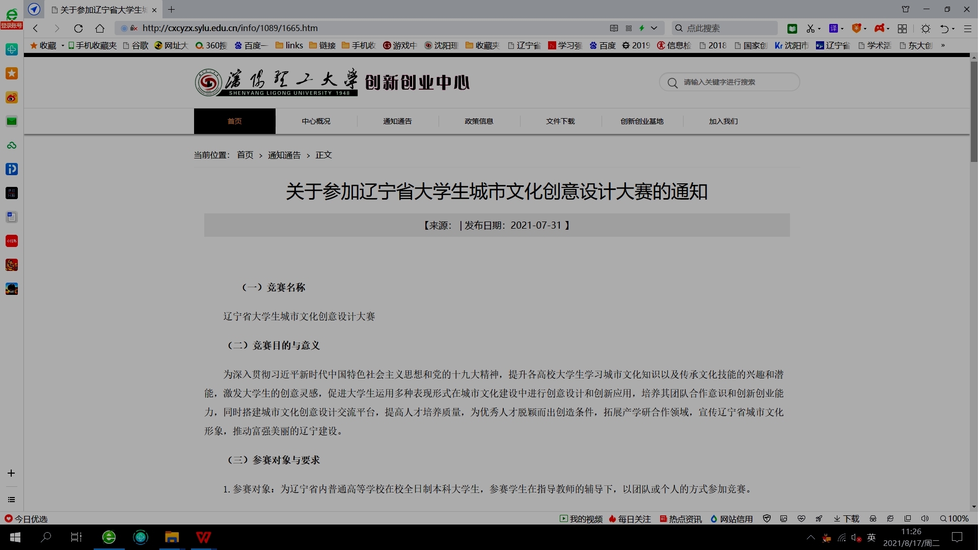Click the 首页 breadcrumb link
The image size is (980, 550).
tap(245, 155)
